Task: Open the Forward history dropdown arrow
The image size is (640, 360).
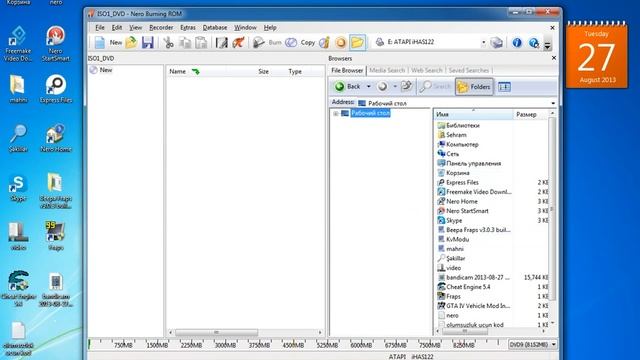Action: 395,87
